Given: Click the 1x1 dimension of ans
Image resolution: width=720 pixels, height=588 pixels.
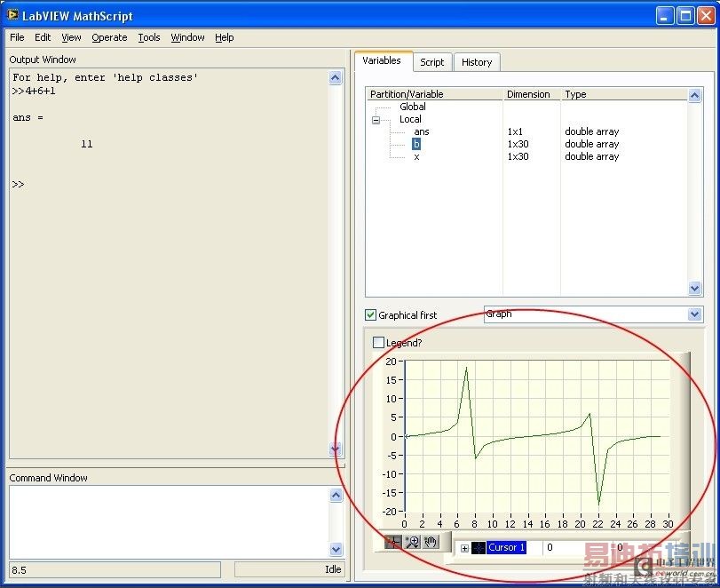Looking at the screenshot, I should [515, 131].
